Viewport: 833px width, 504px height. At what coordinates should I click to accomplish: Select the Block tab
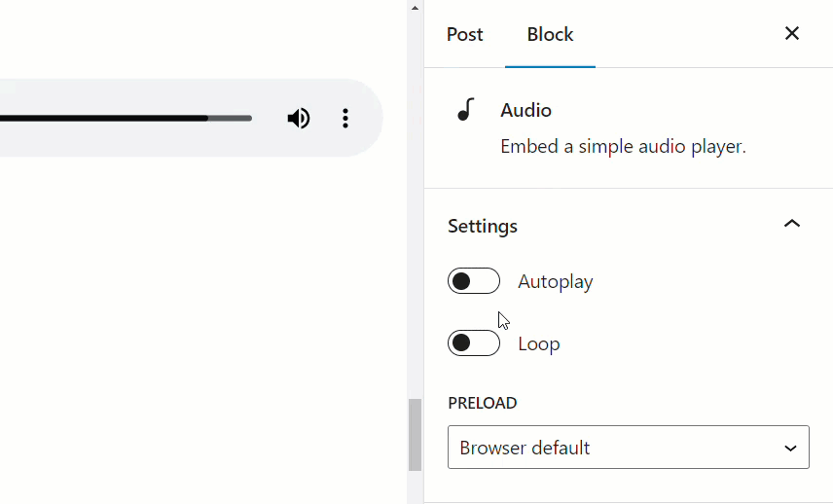pyautogui.click(x=550, y=34)
